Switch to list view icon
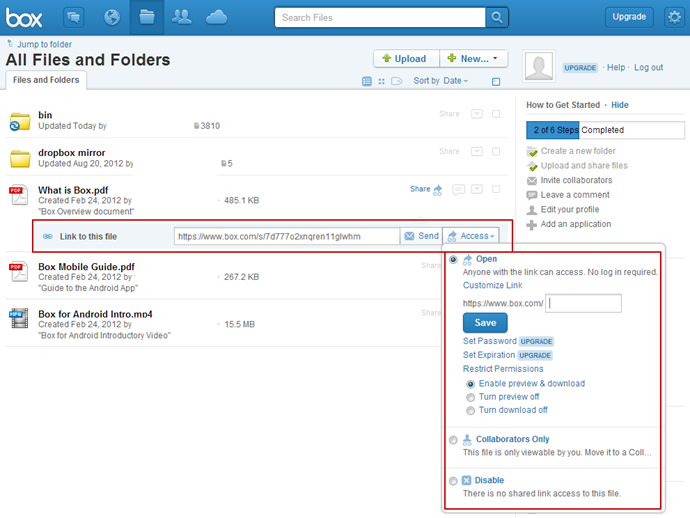Screen dimensions: 690x518 pos(367,81)
